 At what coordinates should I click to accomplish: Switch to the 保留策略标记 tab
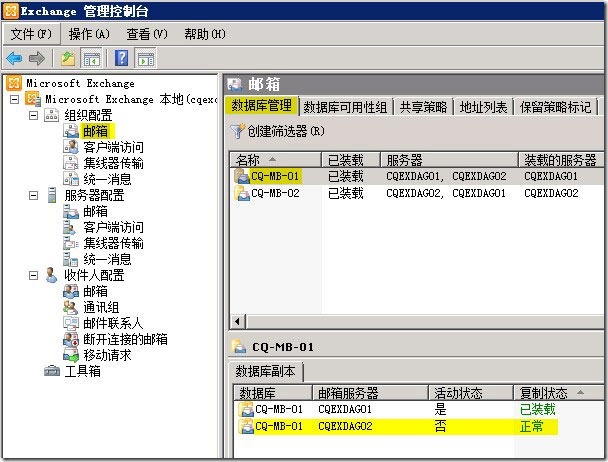pyautogui.click(x=555, y=107)
